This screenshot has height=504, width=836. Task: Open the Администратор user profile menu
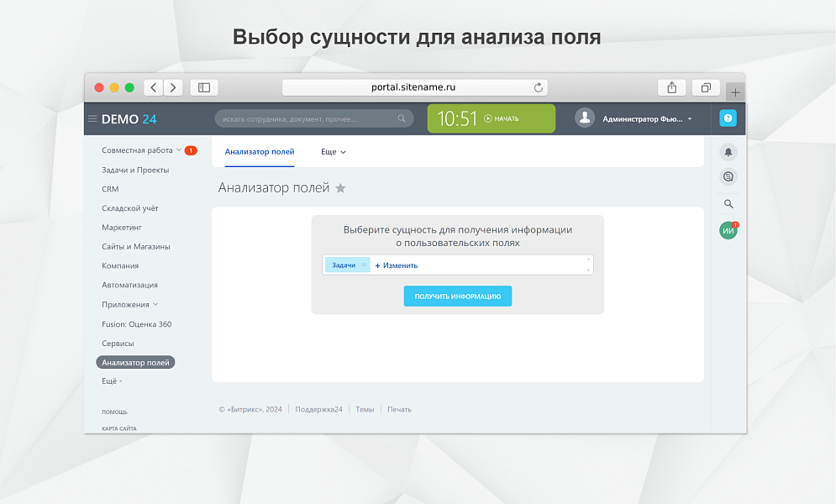634,118
